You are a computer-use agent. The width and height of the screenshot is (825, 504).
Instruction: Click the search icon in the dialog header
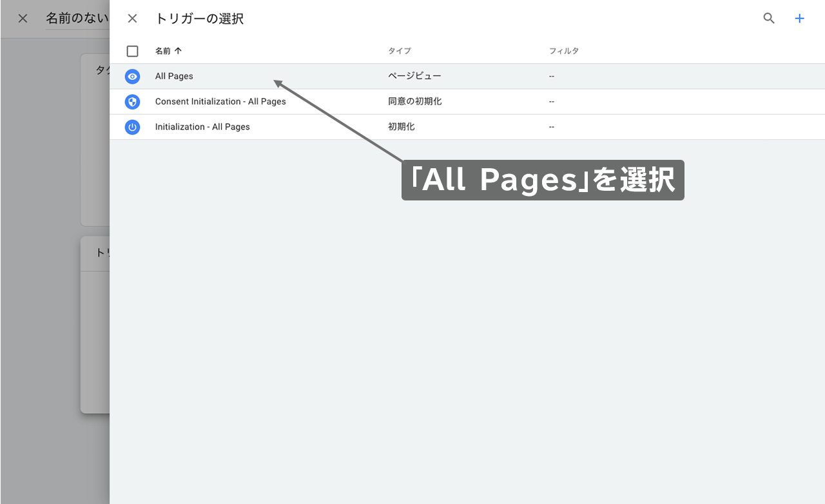click(x=768, y=18)
